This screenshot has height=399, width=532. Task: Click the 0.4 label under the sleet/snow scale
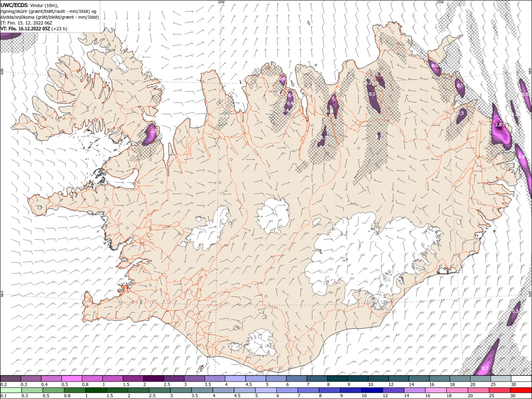click(44, 384)
